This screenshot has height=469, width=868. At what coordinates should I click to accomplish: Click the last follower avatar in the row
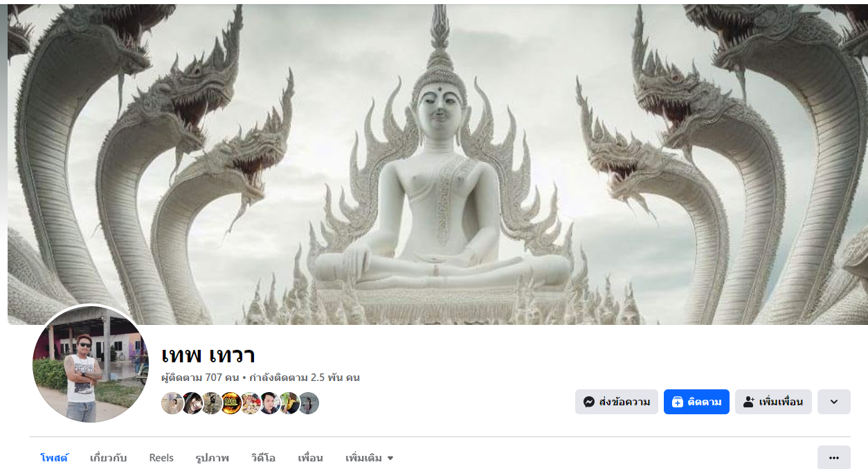pos(308,403)
